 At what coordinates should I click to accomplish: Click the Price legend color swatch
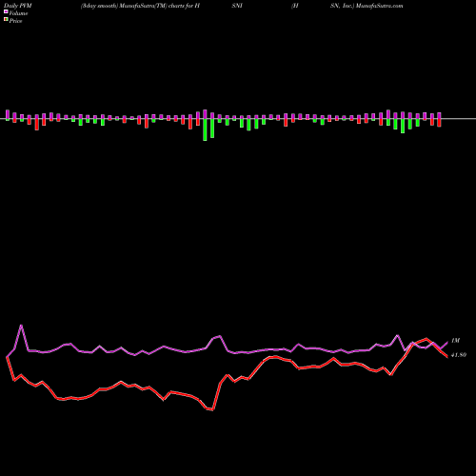6,20
